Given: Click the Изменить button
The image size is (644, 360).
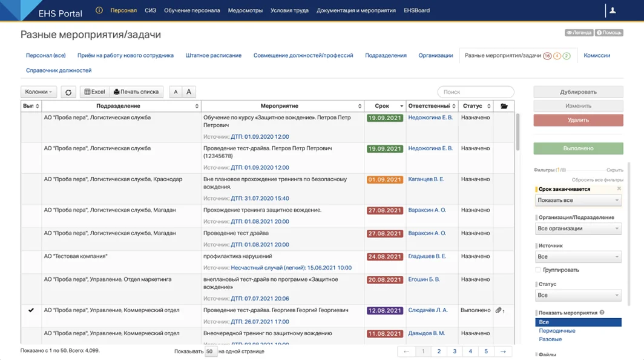Looking at the screenshot, I should tap(578, 106).
